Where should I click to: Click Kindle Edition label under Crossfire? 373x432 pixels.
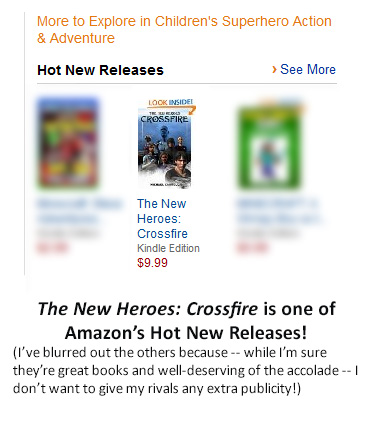(168, 248)
